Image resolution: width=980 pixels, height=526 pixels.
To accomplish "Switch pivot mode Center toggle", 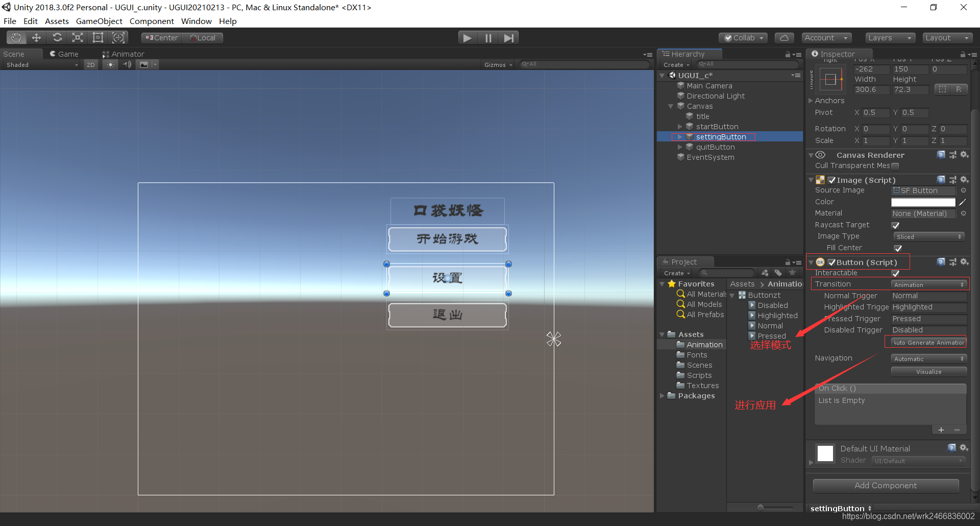I will click(161, 38).
